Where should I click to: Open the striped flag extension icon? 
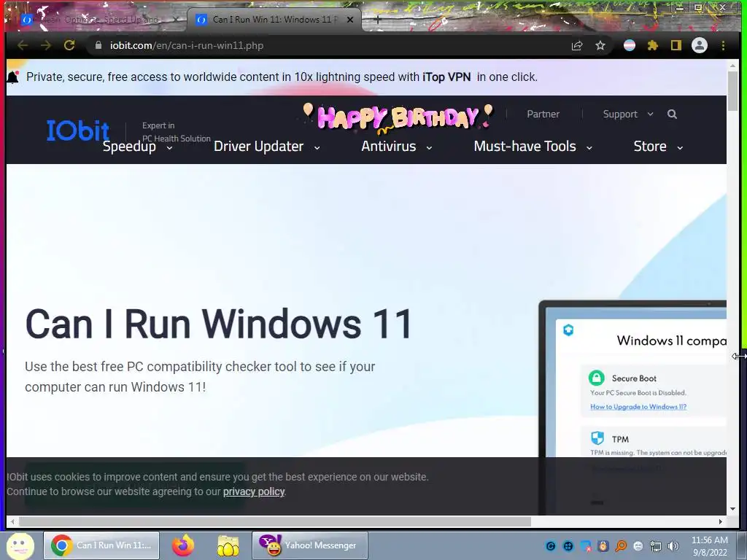coord(630,45)
